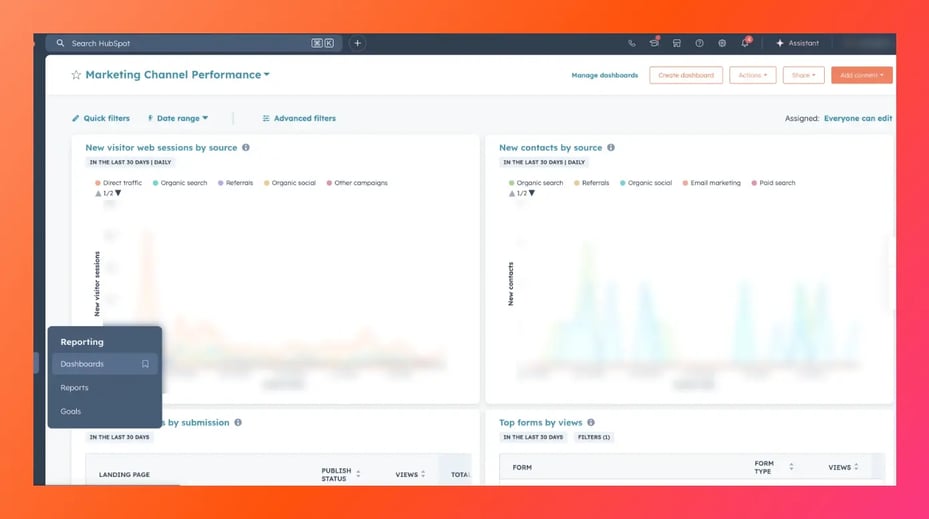Click the LANDING PAGE column header
This screenshot has height=519, width=929.
pos(124,475)
